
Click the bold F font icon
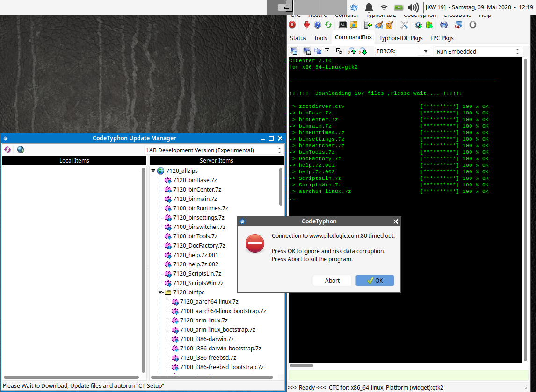(x=327, y=50)
